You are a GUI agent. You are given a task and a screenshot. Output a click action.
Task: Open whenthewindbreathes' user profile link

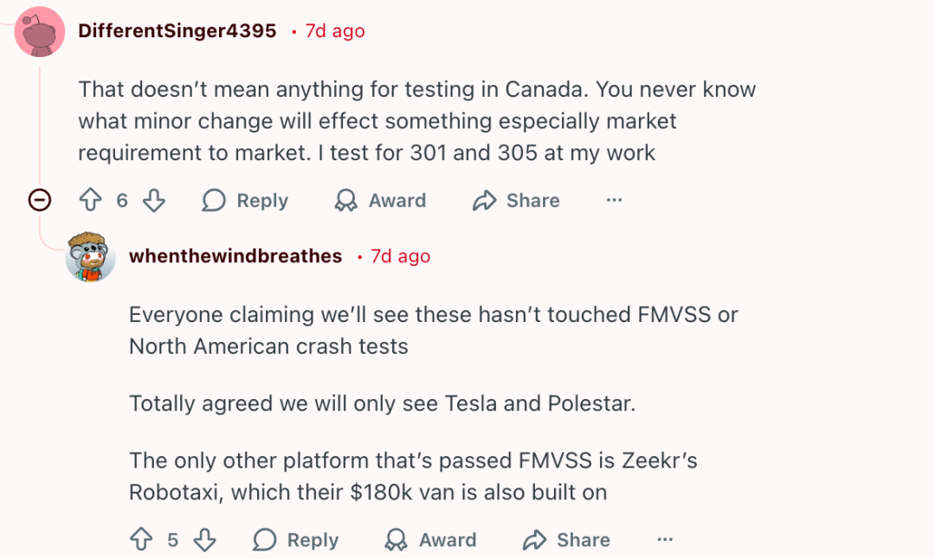(235, 257)
